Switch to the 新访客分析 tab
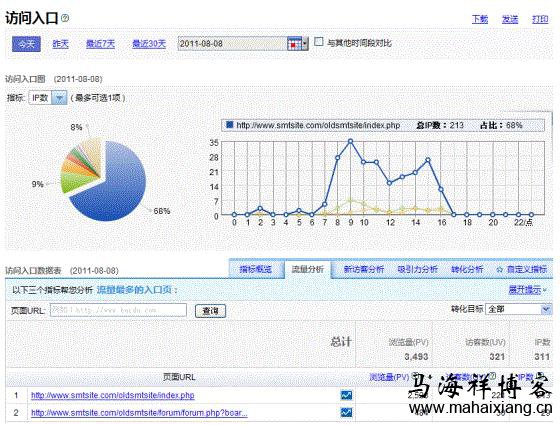Image resolution: width=560 pixels, height=425 pixels. point(364,269)
